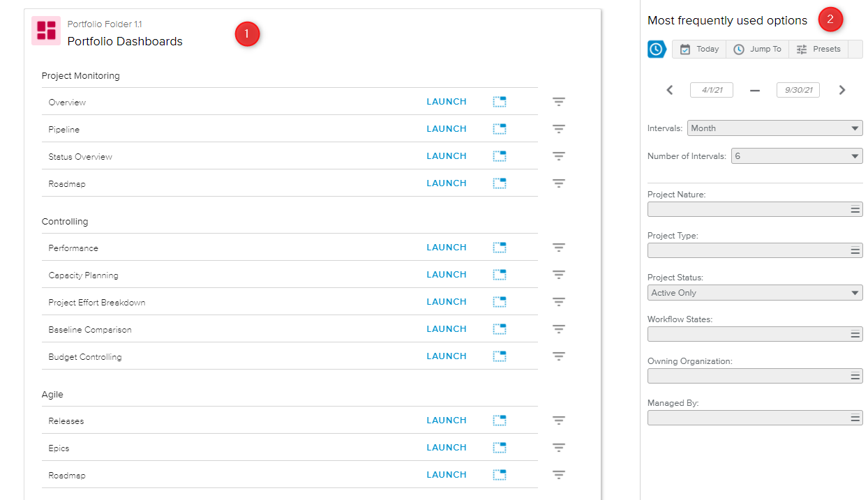
Task: Open the Project Status dropdown
Action: 755,293
